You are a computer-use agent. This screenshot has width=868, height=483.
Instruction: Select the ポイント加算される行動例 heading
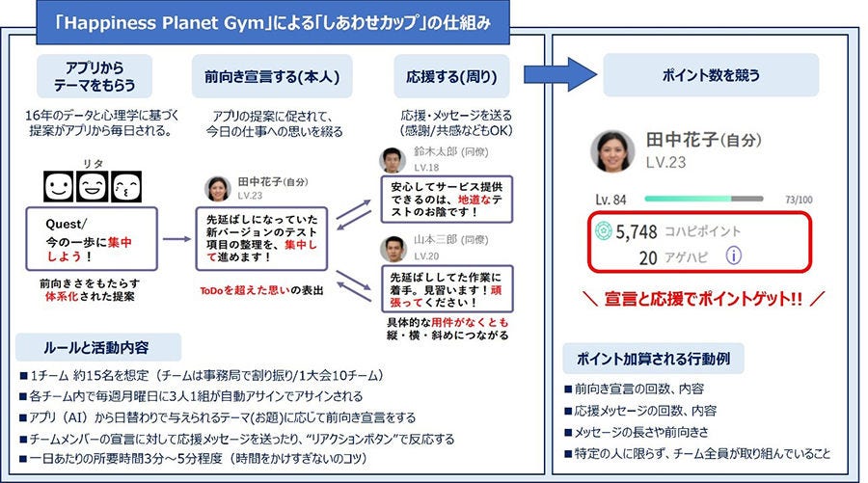653,359
